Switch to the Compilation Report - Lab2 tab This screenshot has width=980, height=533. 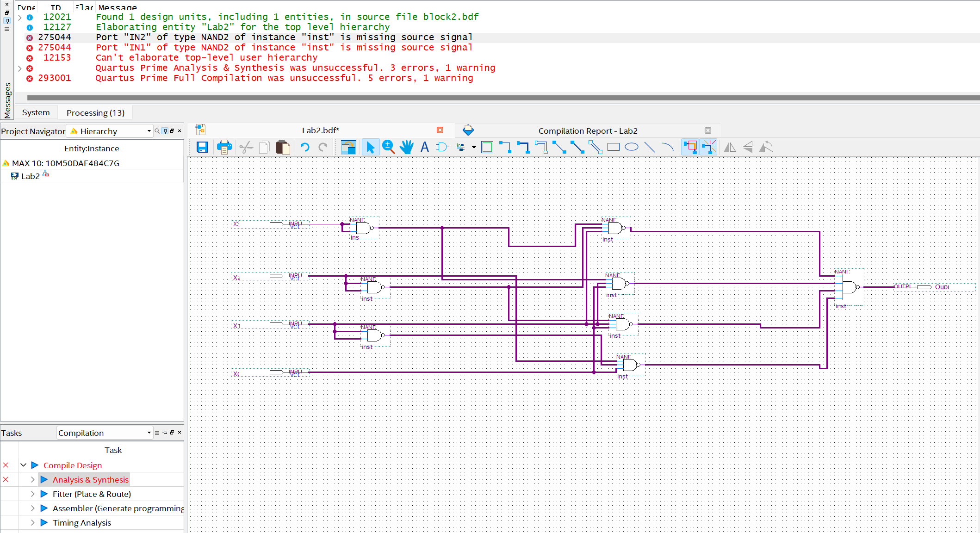tap(588, 131)
